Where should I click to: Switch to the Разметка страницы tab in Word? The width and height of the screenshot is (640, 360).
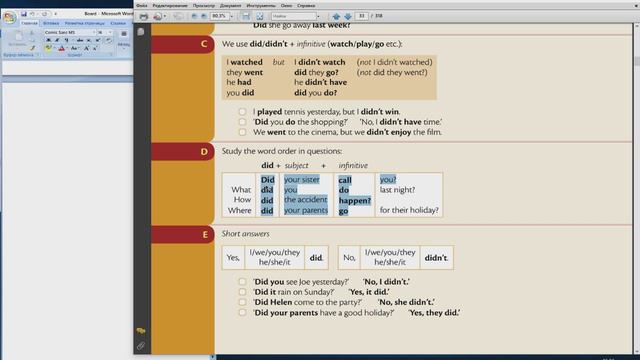pyautogui.click(x=84, y=23)
